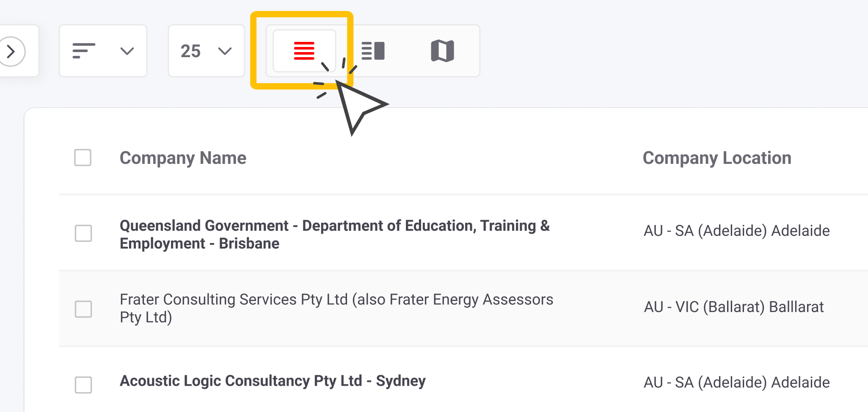868x412 pixels.
Task: Open Frater Consulting Services Pty Ltd entry
Action: pos(336,308)
